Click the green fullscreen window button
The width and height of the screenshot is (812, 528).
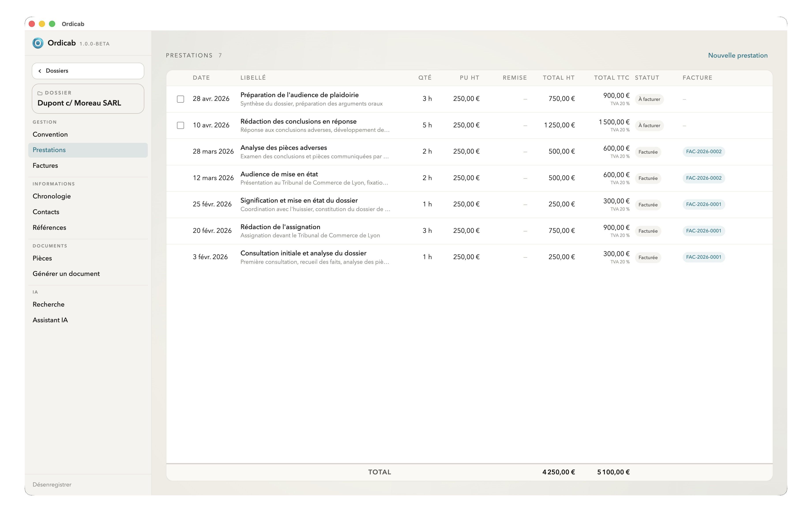point(52,24)
